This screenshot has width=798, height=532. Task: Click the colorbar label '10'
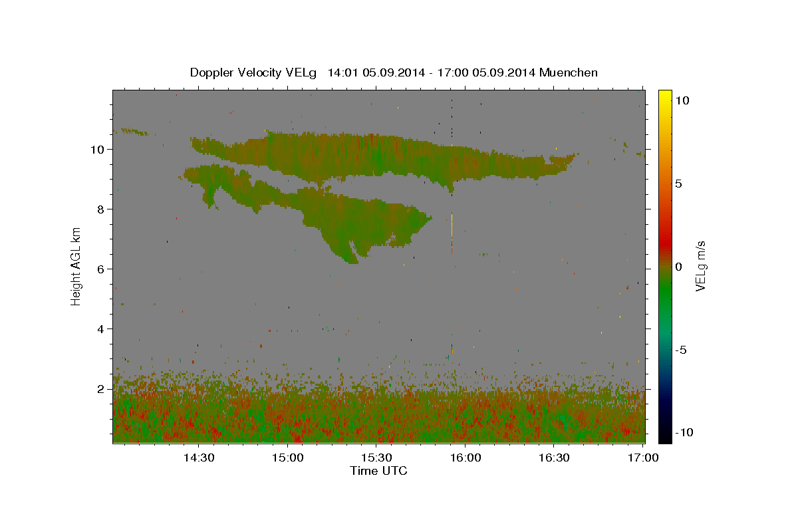(x=682, y=100)
